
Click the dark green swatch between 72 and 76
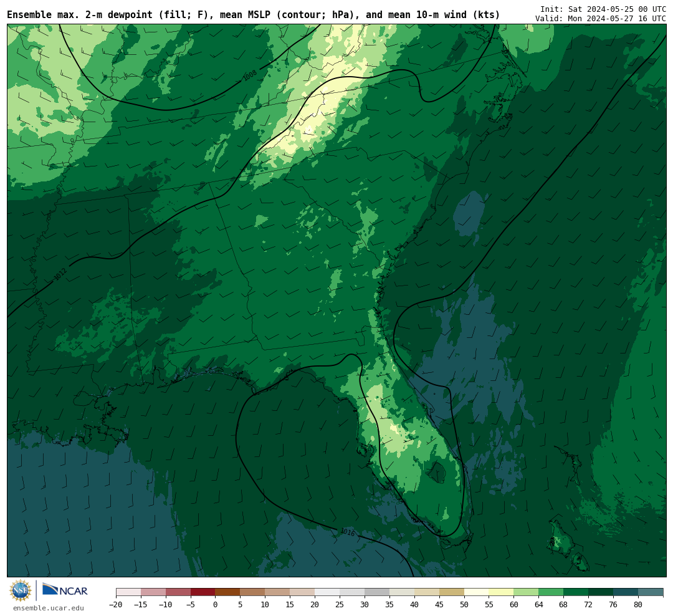pos(601,592)
